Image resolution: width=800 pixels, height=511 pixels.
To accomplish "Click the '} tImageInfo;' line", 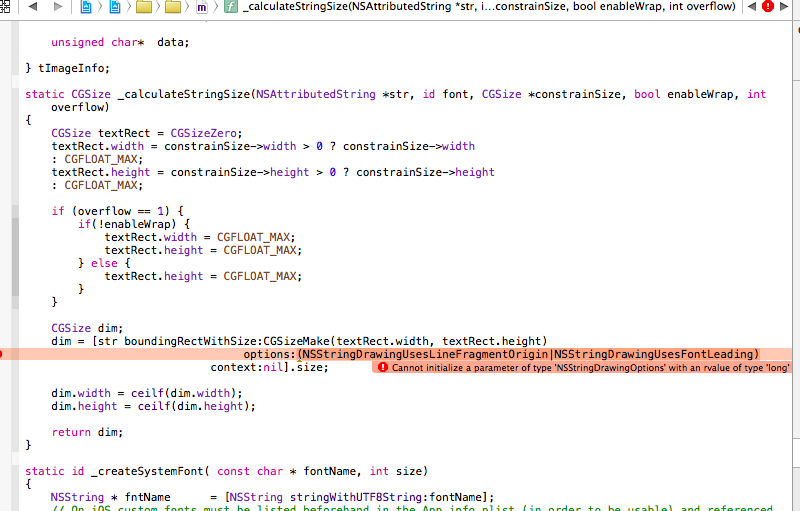I will click(x=67, y=68).
